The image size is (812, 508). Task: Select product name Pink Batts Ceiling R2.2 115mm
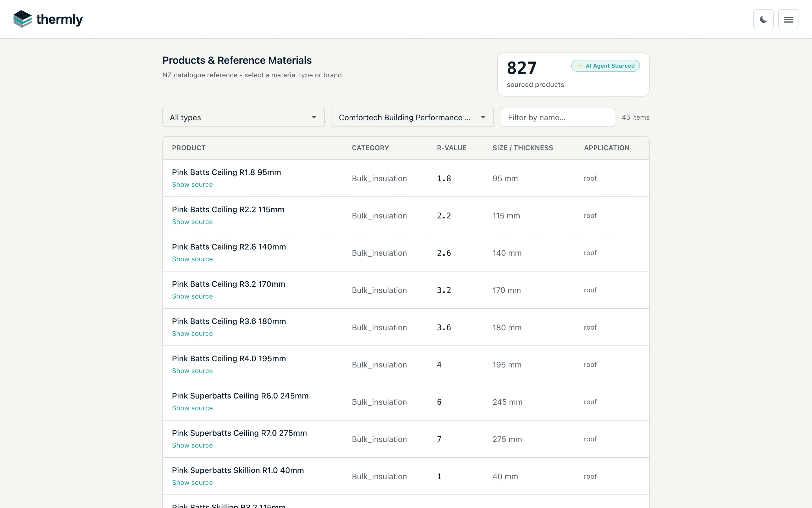(x=228, y=210)
